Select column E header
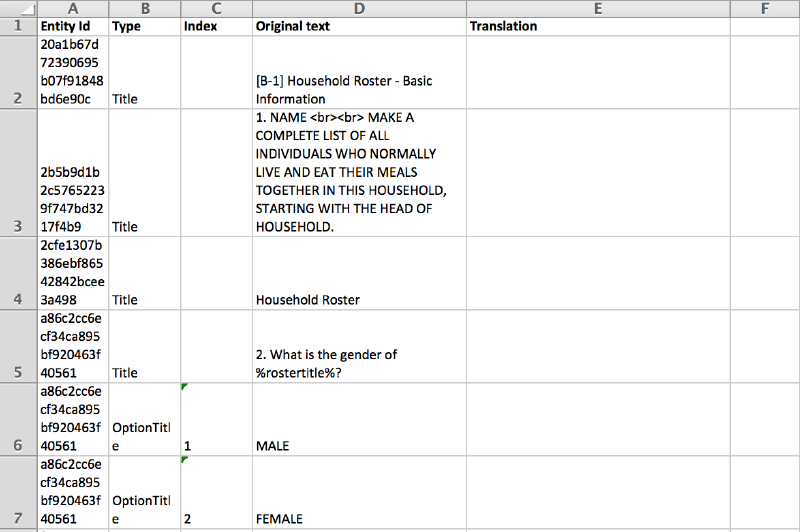Image resolution: width=800 pixels, height=532 pixels. click(x=597, y=8)
